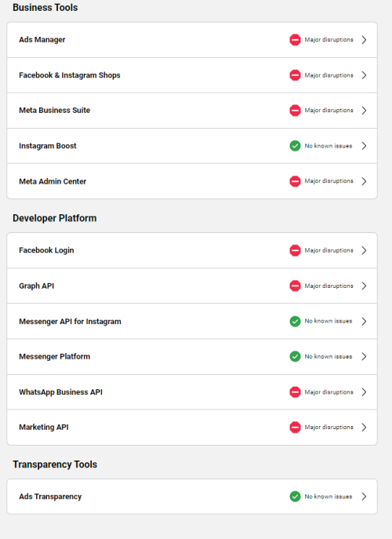This screenshot has height=539, width=392.
Task: Click 'No known issues' text for Instagram Boost
Action: click(328, 146)
